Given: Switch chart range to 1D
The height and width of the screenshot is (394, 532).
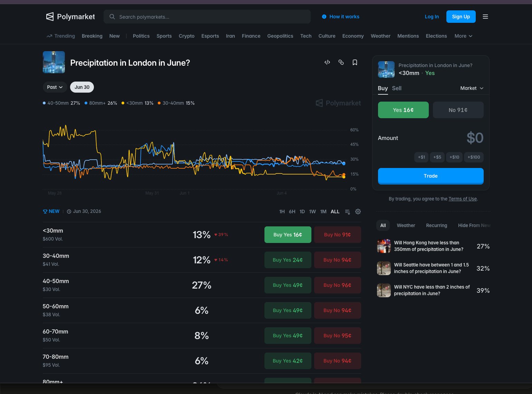Looking at the screenshot, I should click(x=302, y=212).
